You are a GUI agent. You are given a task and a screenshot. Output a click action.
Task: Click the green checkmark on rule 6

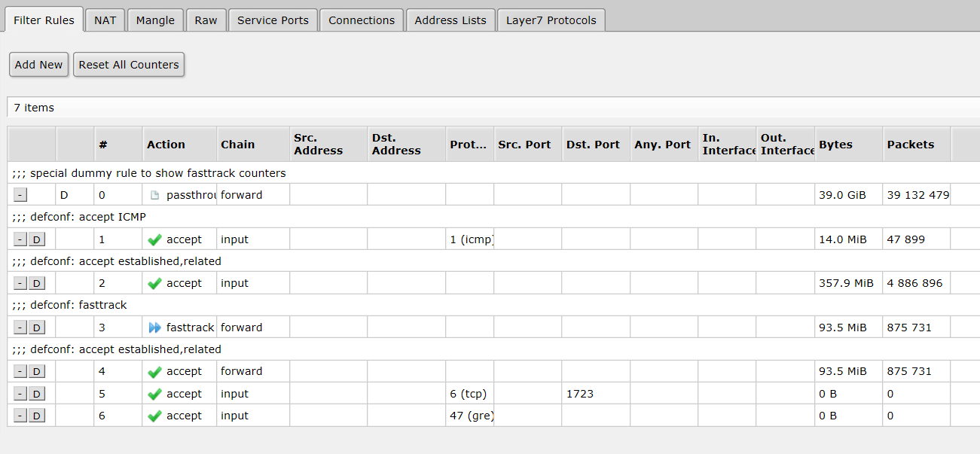[x=154, y=416]
